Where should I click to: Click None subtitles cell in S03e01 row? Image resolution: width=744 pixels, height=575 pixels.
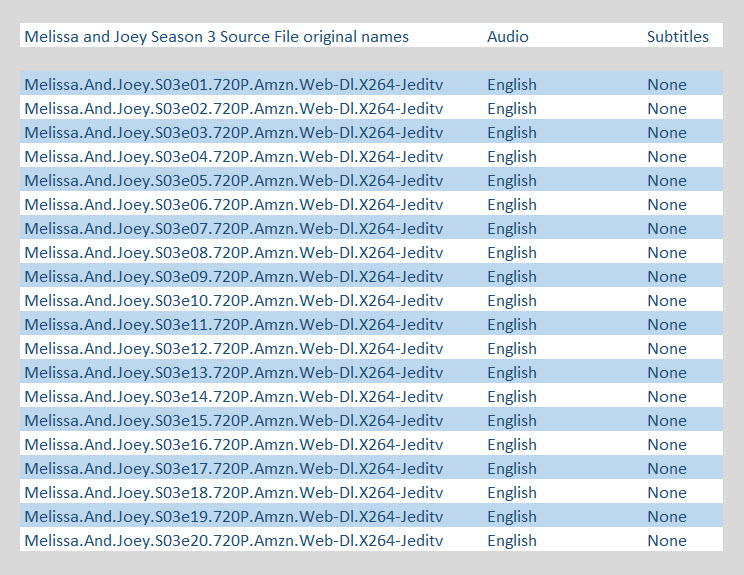(x=667, y=85)
